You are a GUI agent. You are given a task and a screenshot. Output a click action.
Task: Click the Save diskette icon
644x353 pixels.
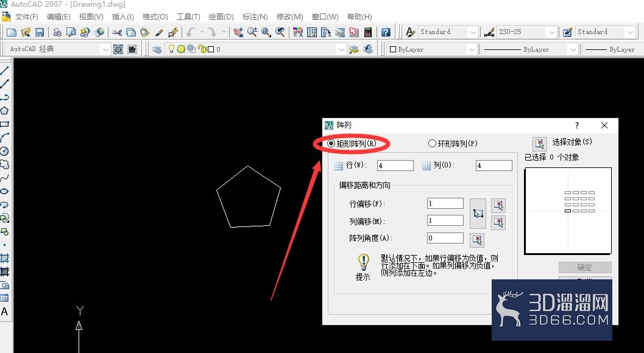(x=40, y=32)
